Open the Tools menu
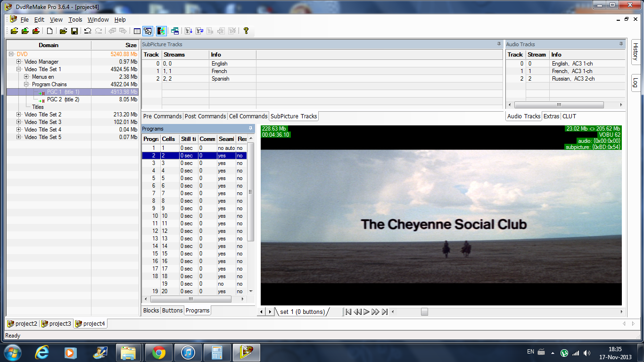 (75, 20)
